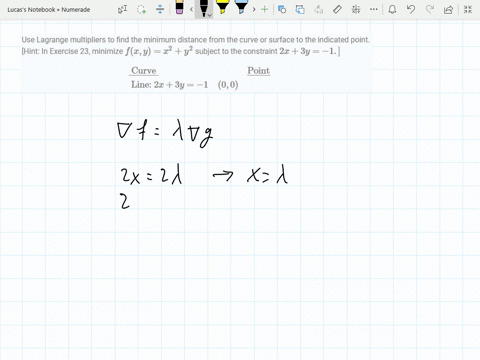The image size is (480, 360).
Task: Click the handwritten gradient equation ∇f = λ∇g
Action: point(165,133)
